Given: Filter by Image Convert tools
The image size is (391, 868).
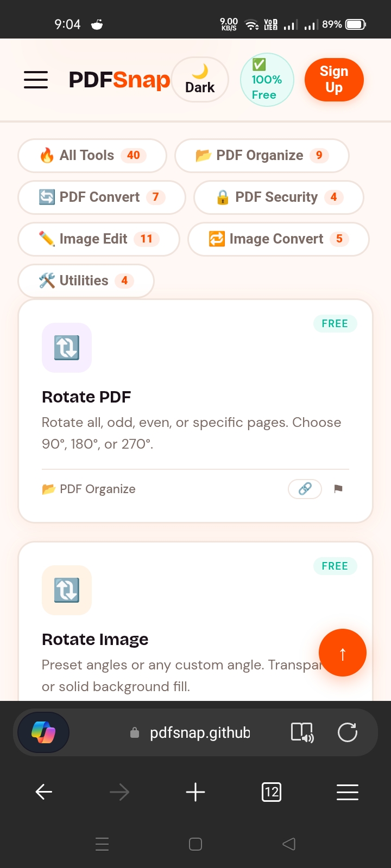Looking at the screenshot, I should point(279,239).
